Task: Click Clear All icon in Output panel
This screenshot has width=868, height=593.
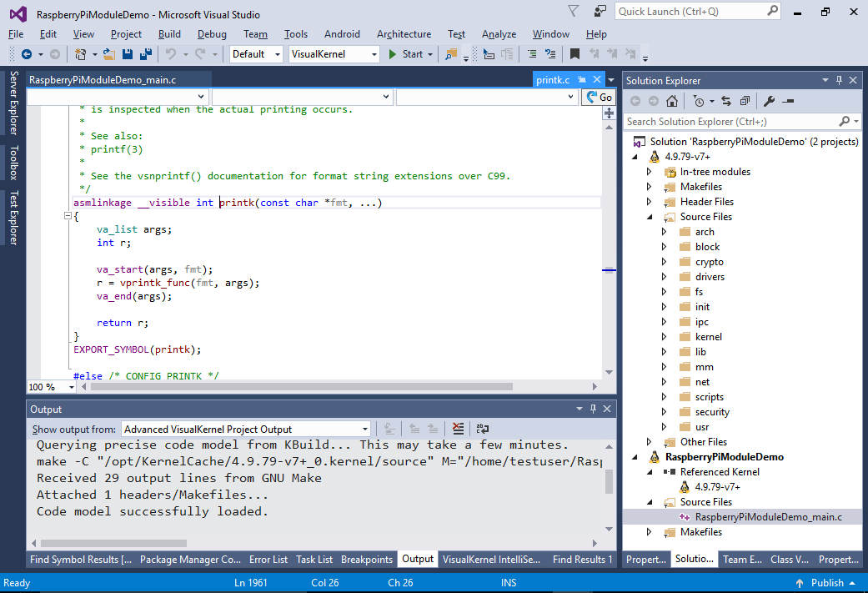Action: tap(458, 429)
